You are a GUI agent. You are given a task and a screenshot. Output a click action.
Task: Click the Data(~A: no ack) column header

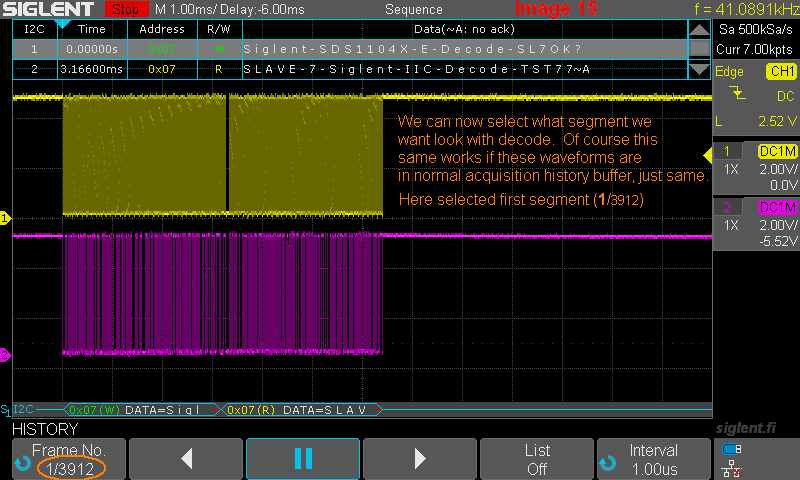coord(464,29)
